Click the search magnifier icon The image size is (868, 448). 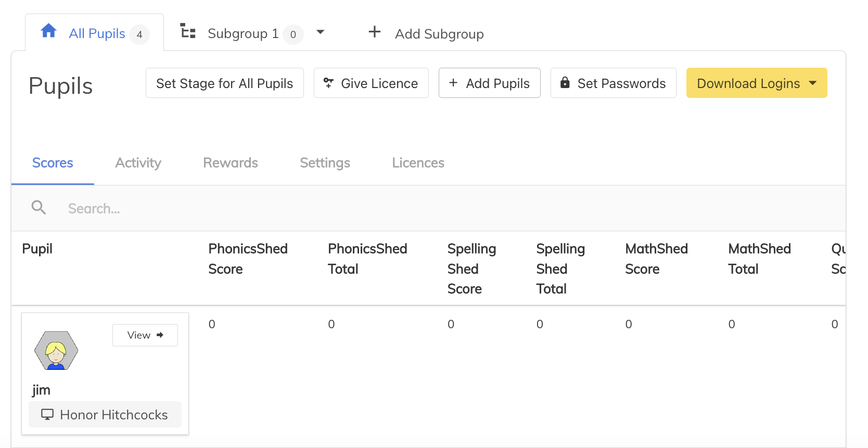click(39, 207)
